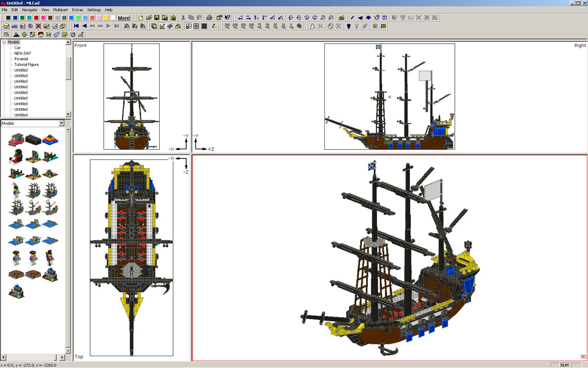
Task: Select the 300 percent zoom icon
Action: (227, 26)
